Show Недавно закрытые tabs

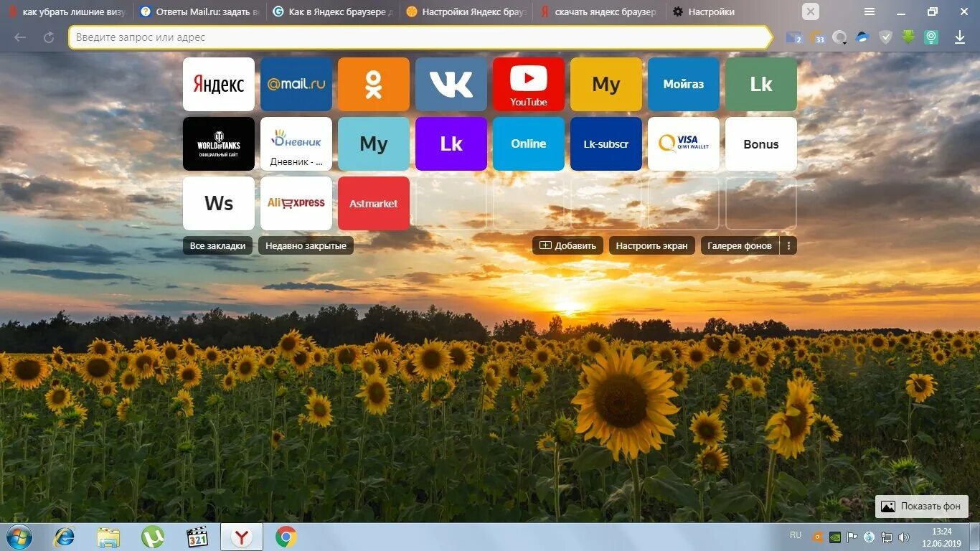click(x=306, y=245)
